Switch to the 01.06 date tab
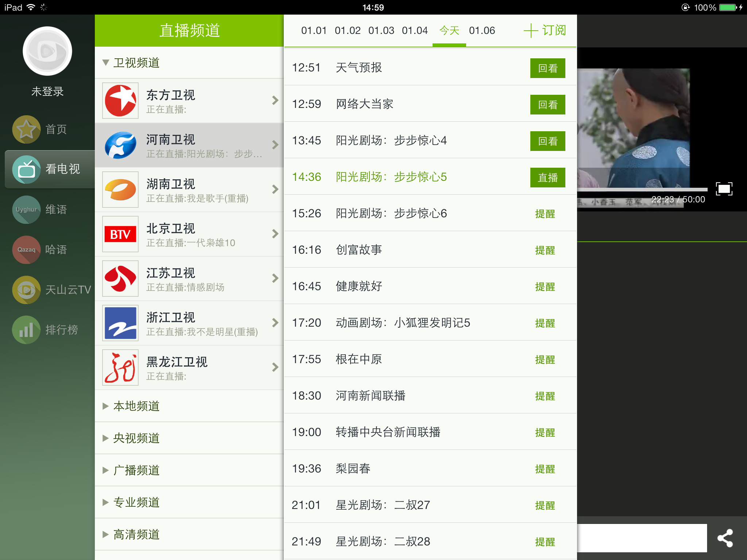 point(482,31)
